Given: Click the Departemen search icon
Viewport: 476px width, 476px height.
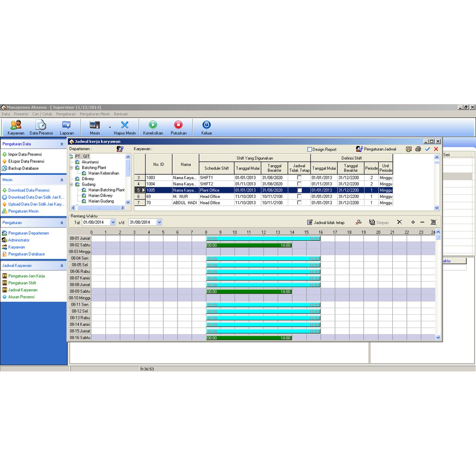Looking at the screenshot, I should pyautogui.click(x=120, y=149).
